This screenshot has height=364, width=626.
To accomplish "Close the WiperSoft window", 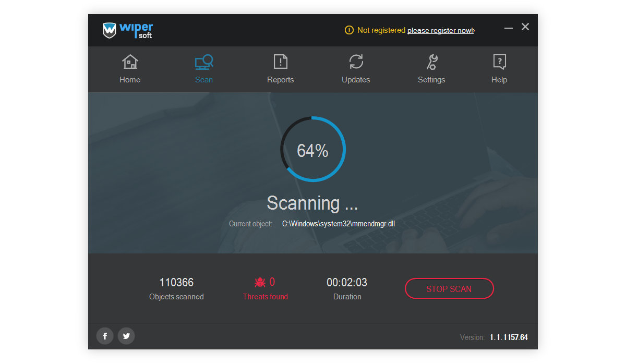I will 525,27.
